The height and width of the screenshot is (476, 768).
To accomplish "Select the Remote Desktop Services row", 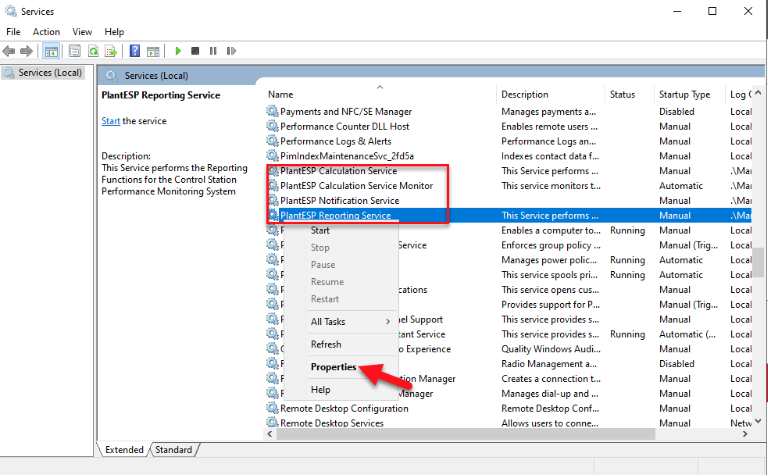I will pyautogui.click(x=508, y=423).
